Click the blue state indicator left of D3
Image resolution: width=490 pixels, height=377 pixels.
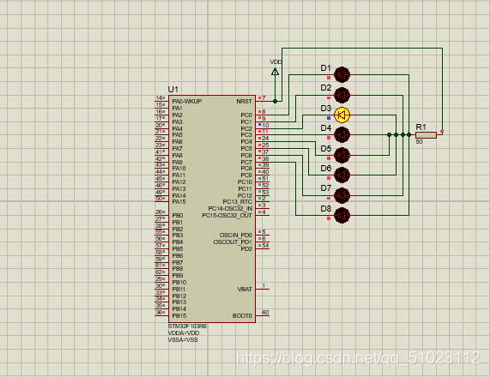[329, 118]
